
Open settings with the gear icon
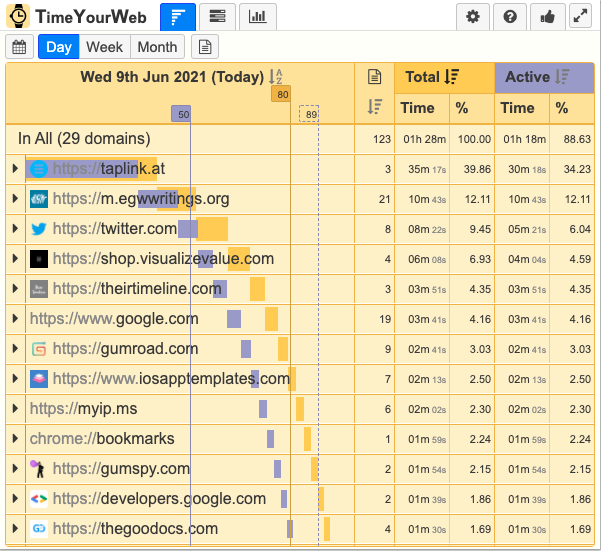(x=473, y=17)
